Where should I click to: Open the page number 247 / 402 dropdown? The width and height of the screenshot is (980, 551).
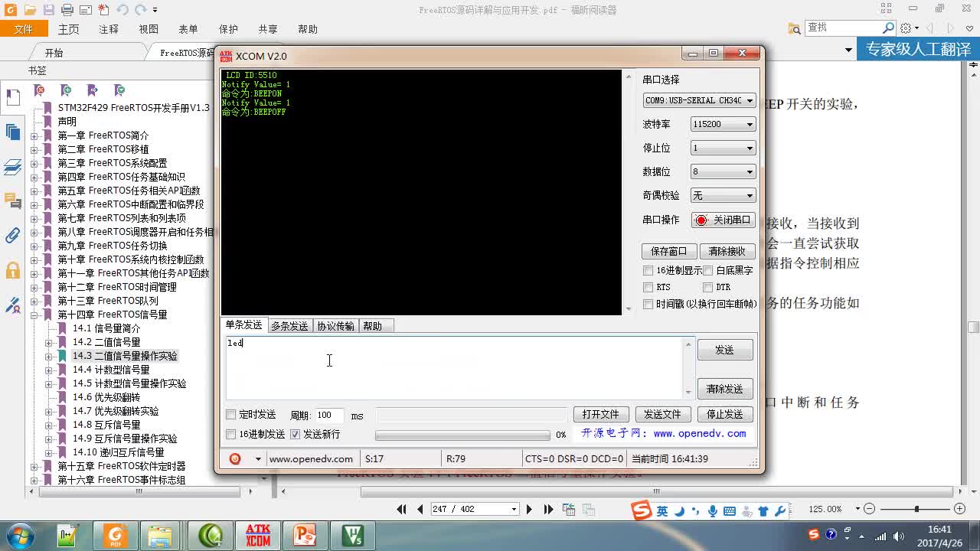[x=514, y=510]
